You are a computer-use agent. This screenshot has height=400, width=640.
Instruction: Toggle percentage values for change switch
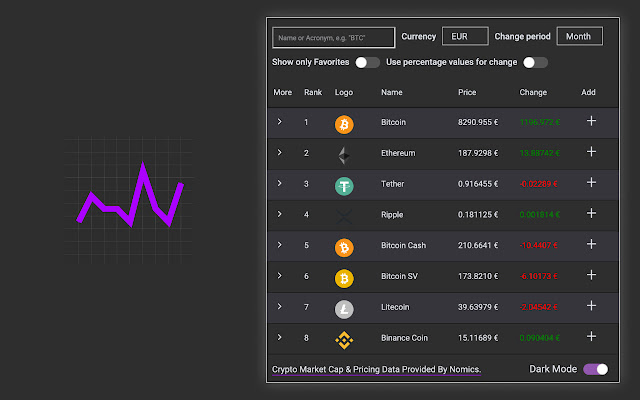(535, 62)
